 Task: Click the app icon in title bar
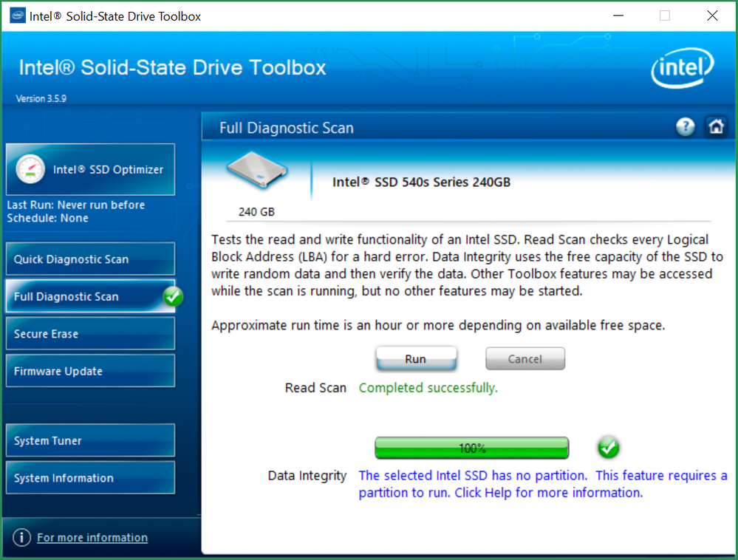(16, 16)
